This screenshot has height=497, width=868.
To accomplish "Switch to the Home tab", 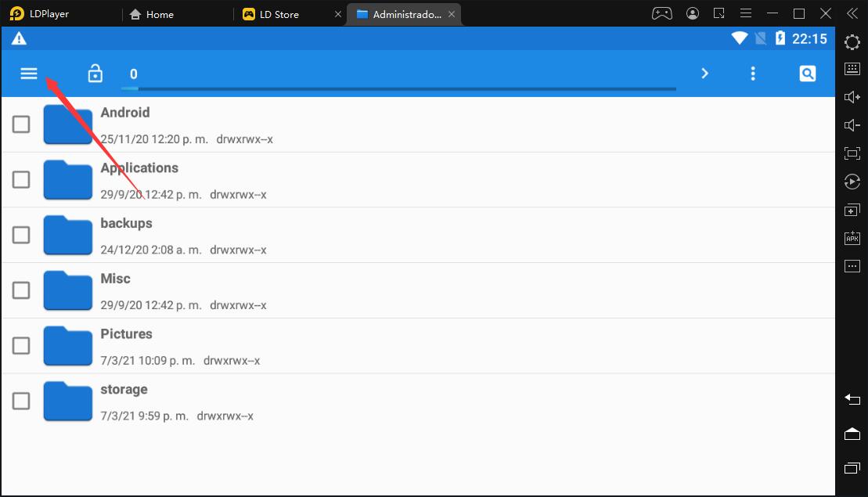I will pyautogui.click(x=152, y=14).
